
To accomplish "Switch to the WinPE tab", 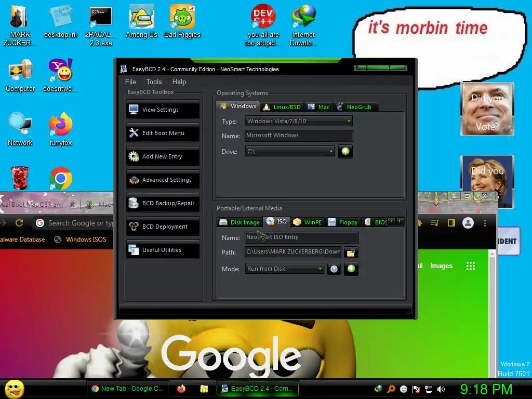I will tap(308, 222).
